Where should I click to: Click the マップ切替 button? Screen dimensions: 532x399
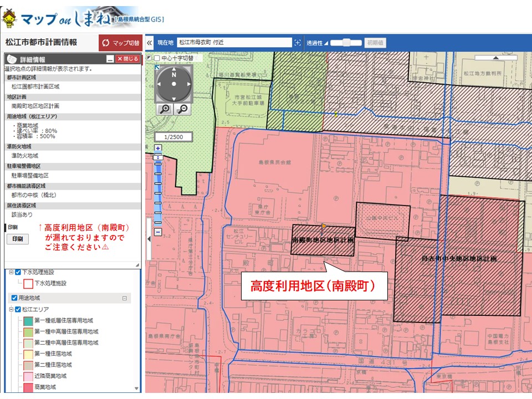point(120,43)
